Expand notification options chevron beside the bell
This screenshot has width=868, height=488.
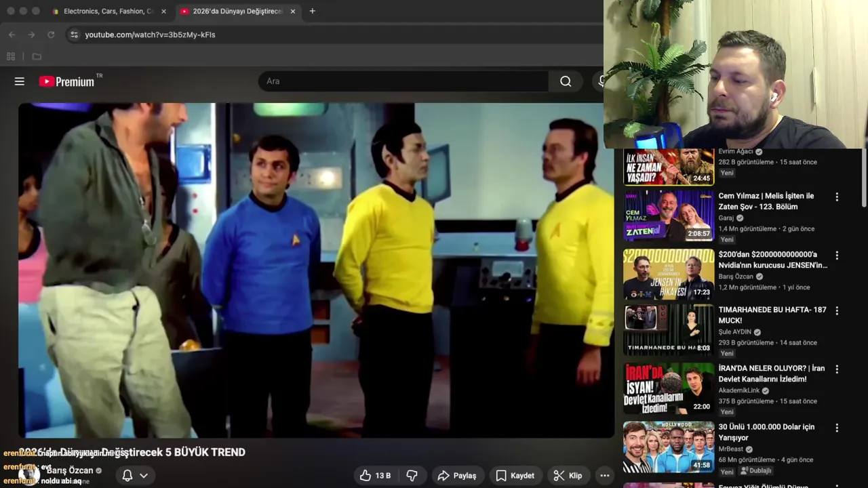(144, 476)
